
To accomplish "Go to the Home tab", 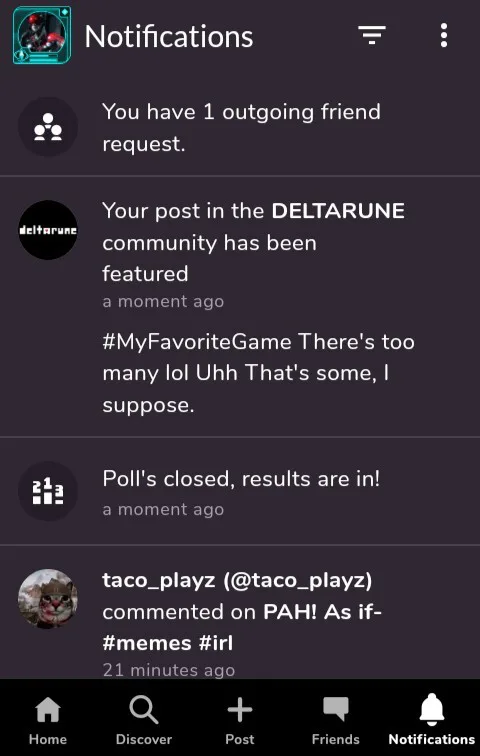I will click(48, 720).
